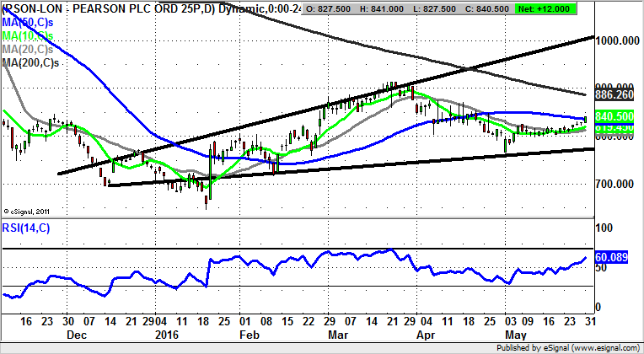Click the Net +12.000 green box

(557, 8)
